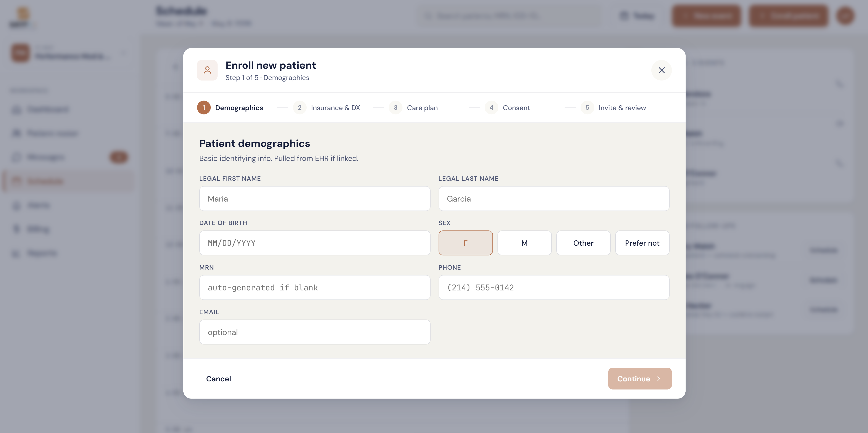Go to step 3 Care plan
The height and width of the screenshot is (433, 868).
coord(413,108)
